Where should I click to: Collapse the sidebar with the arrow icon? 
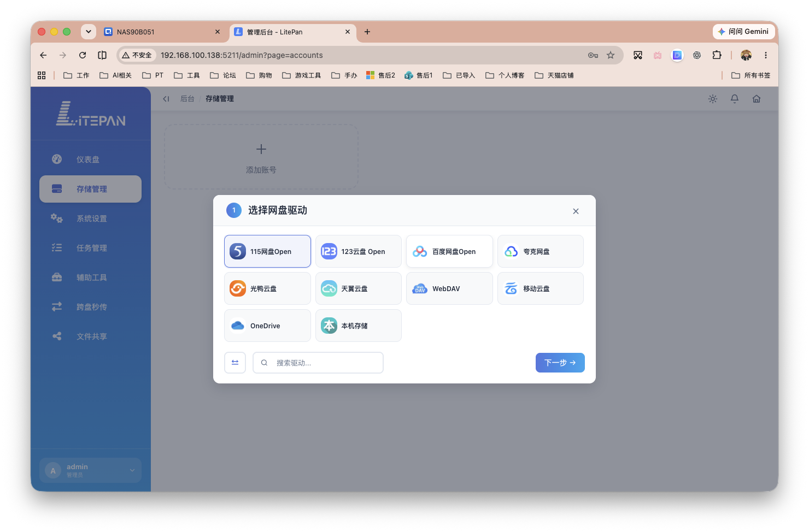tap(166, 99)
